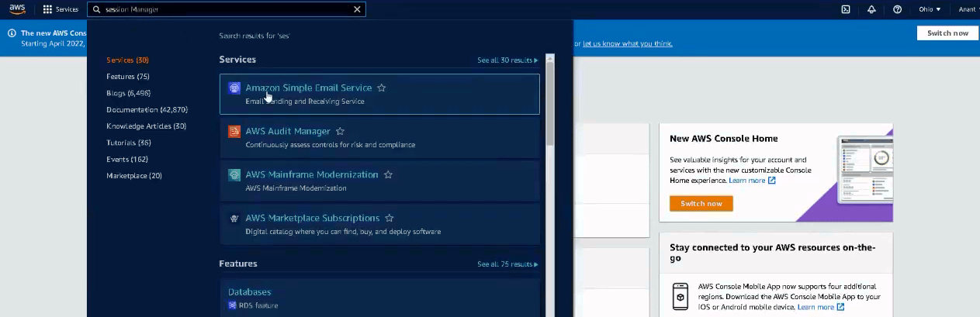Click Email Sending and Receiving Service description

(305, 102)
